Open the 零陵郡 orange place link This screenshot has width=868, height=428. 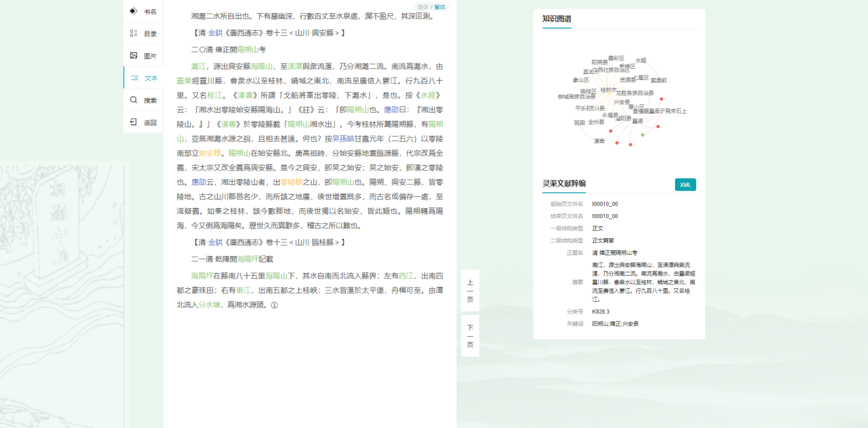point(291,182)
